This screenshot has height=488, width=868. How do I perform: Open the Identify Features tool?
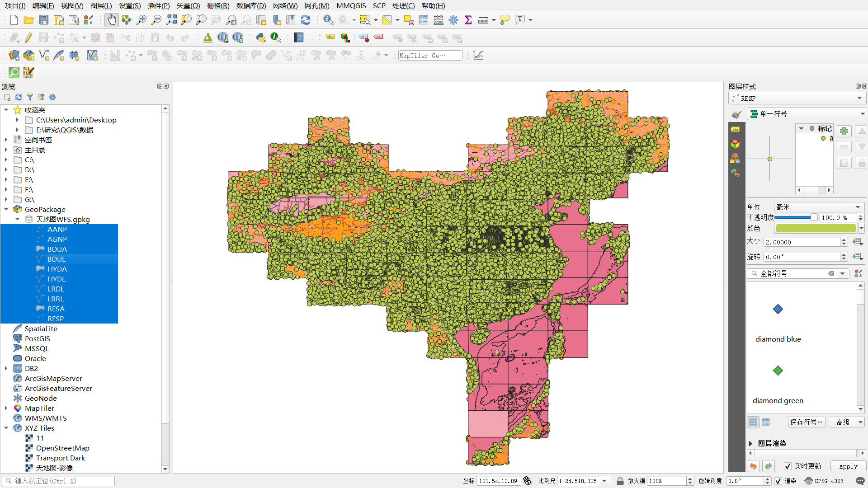[x=328, y=20]
